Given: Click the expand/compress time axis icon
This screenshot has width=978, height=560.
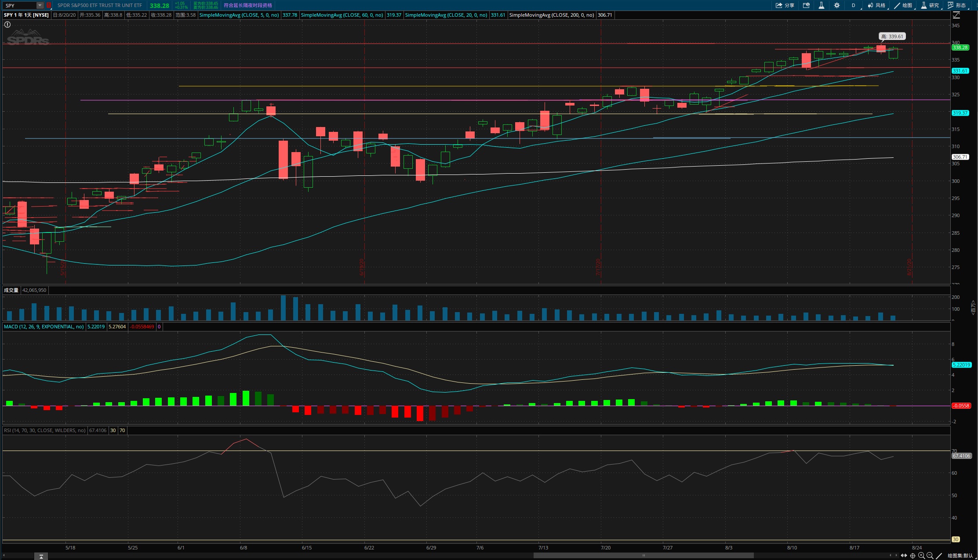Looking at the screenshot, I should (x=904, y=556).
